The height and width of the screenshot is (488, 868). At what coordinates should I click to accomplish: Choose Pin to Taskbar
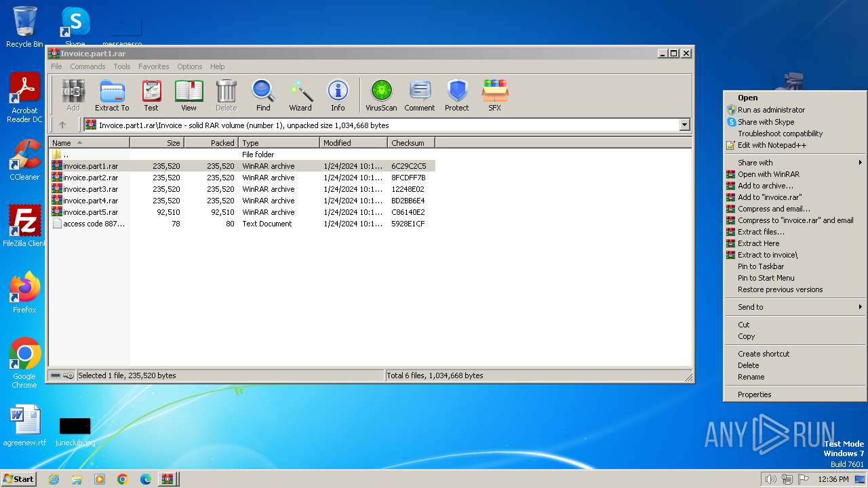point(795,266)
